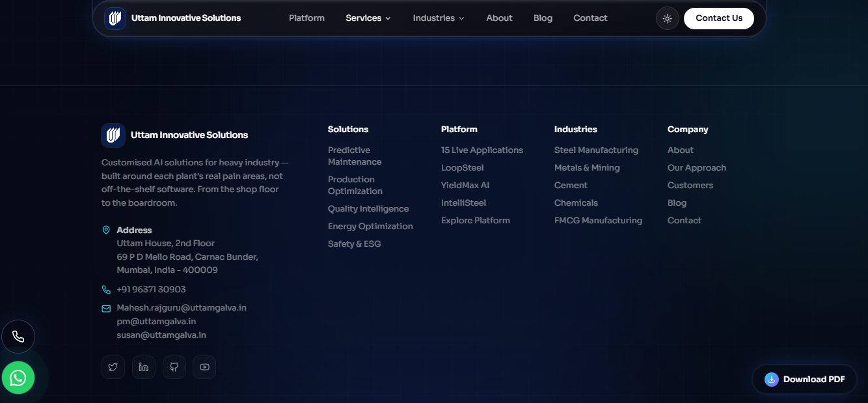The height and width of the screenshot is (403, 868).
Task: Open IntelliSteel platform link
Action: (x=463, y=203)
